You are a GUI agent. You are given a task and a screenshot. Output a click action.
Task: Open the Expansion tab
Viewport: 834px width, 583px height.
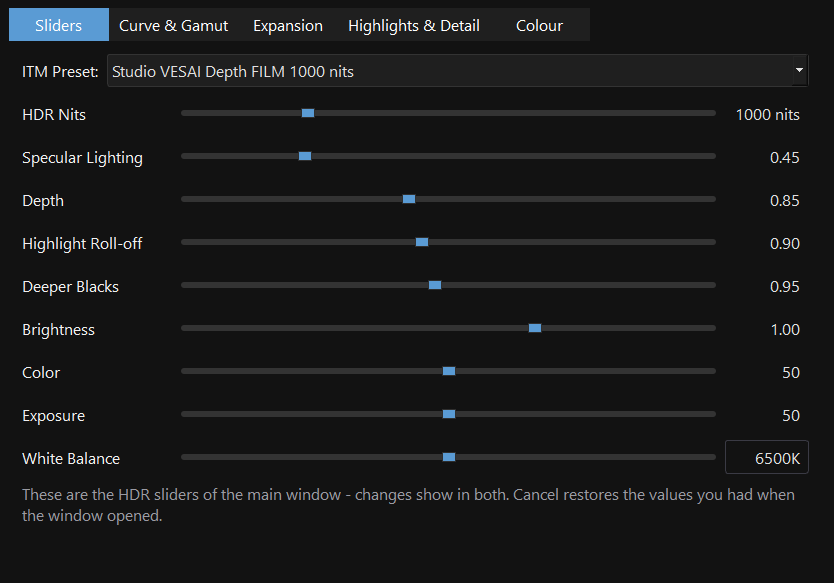288,25
